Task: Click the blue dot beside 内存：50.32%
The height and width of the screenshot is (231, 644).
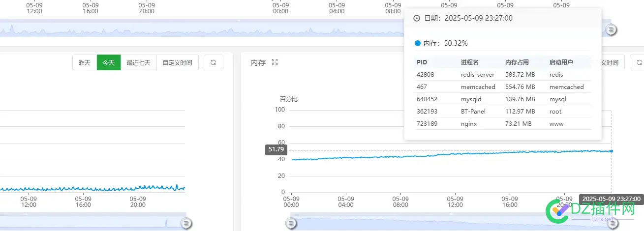Action: tap(418, 43)
